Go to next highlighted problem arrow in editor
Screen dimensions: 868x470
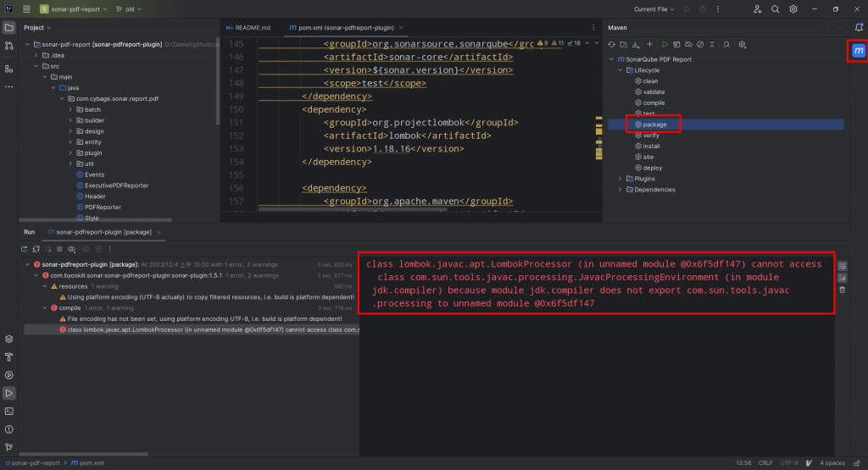pyautogui.click(x=597, y=43)
